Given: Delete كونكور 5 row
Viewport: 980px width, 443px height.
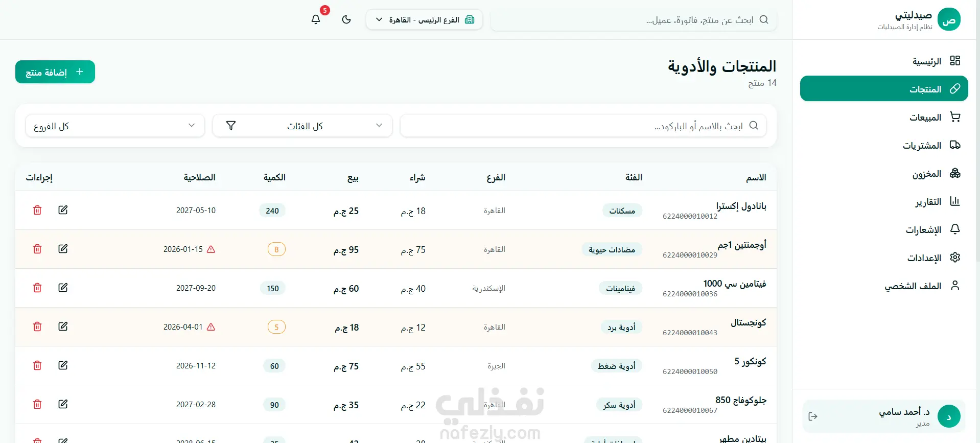Looking at the screenshot, I should tap(37, 365).
